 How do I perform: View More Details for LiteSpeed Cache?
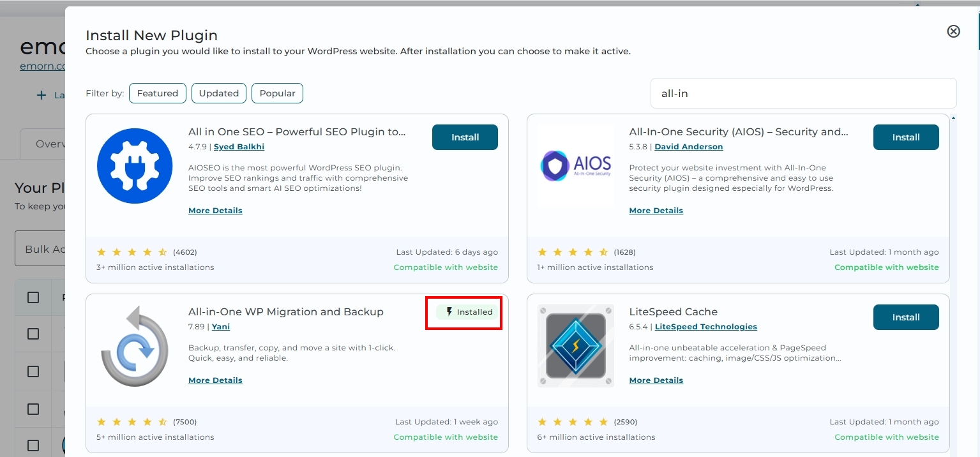click(656, 380)
